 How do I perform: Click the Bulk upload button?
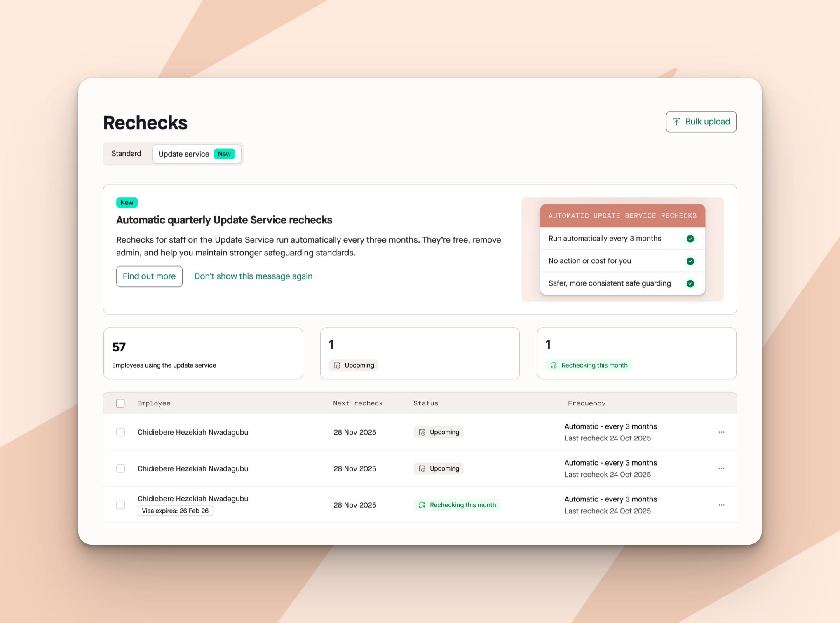(701, 122)
